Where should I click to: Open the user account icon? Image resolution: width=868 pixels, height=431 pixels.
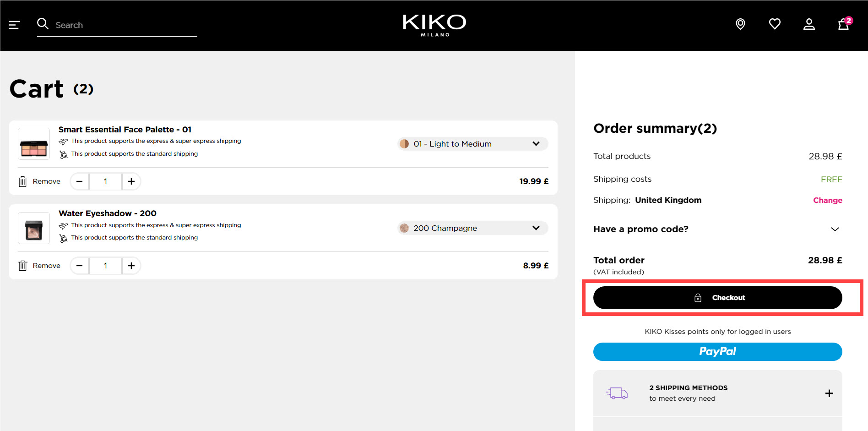(809, 24)
